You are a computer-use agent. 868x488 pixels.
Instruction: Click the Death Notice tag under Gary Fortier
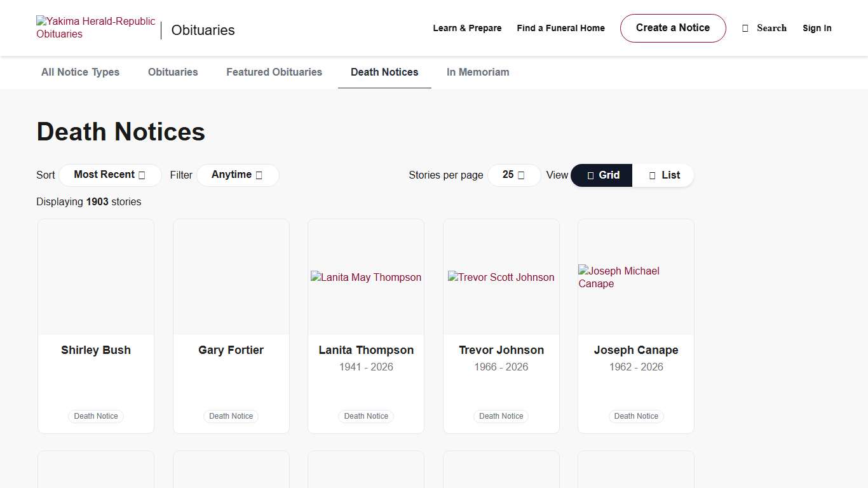click(231, 416)
